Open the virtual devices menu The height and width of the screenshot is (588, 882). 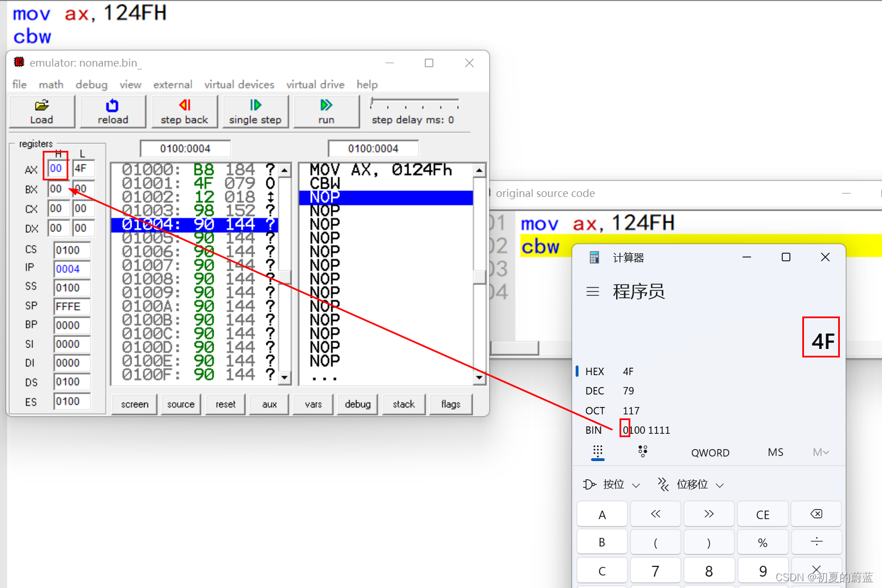(x=239, y=84)
